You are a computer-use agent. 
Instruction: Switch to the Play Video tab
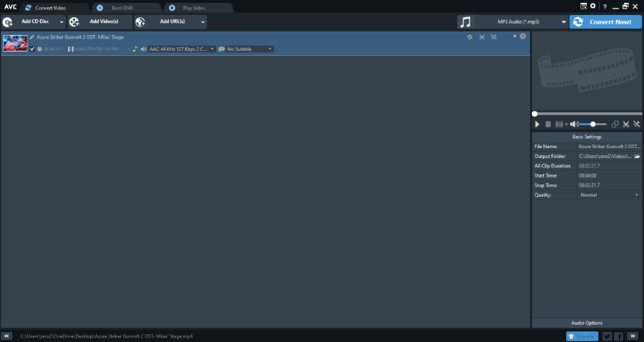point(194,8)
